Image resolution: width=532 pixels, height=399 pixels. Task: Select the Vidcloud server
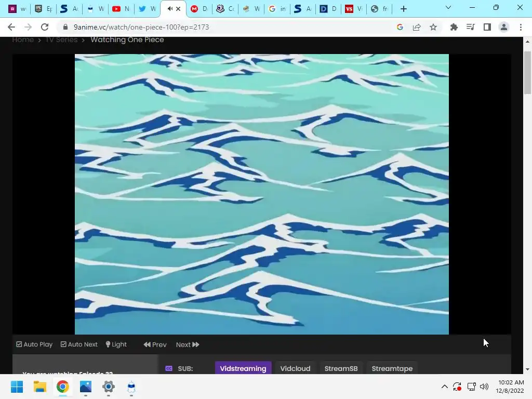click(x=295, y=368)
